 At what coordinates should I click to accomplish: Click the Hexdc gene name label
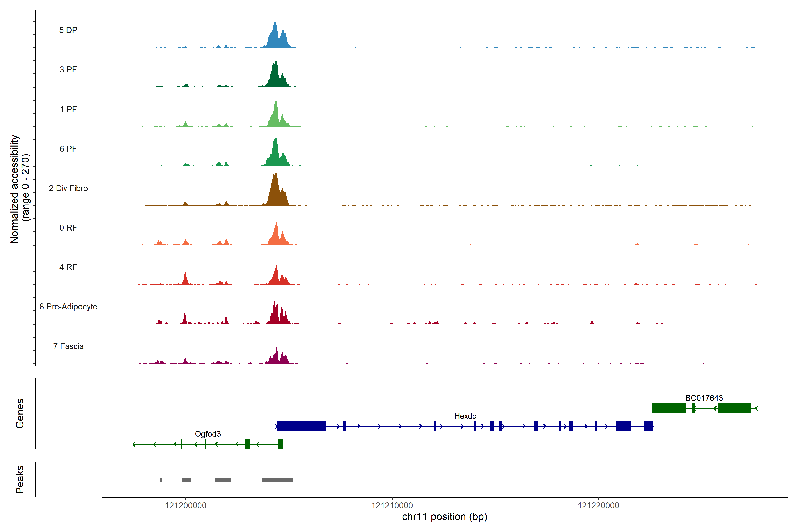pos(465,416)
